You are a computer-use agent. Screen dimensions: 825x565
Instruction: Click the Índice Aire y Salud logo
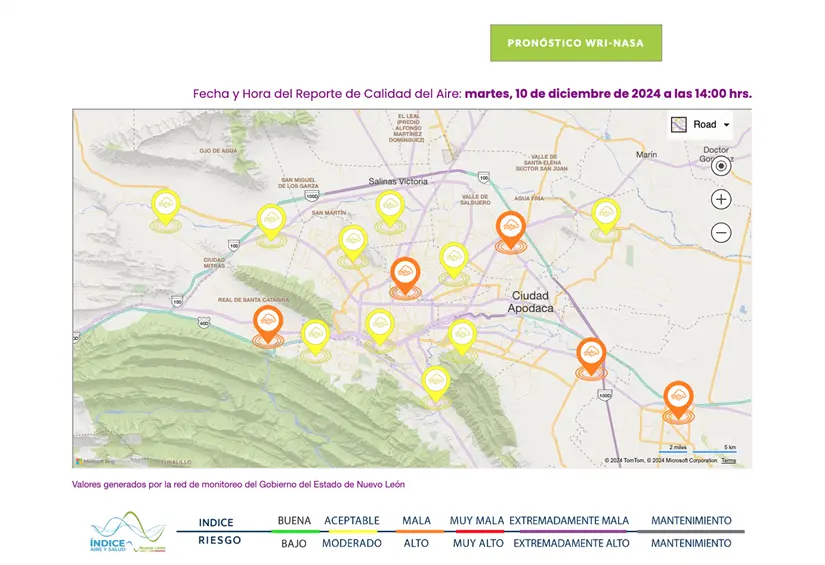pyautogui.click(x=125, y=534)
